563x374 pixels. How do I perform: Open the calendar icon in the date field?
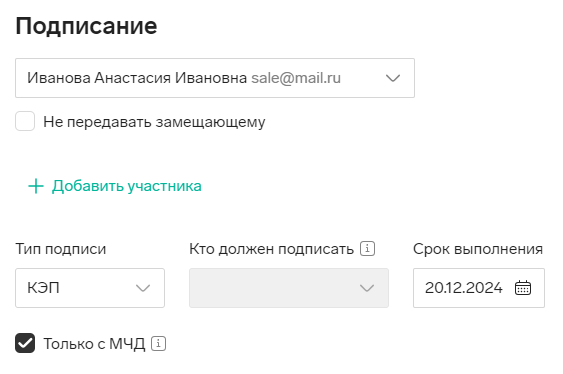(x=522, y=287)
